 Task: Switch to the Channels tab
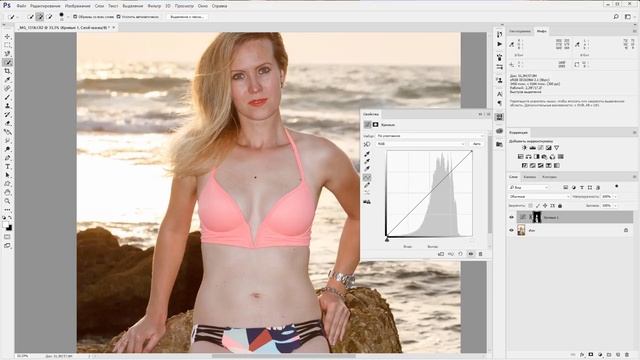pyautogui.click(x=529, y=177)
